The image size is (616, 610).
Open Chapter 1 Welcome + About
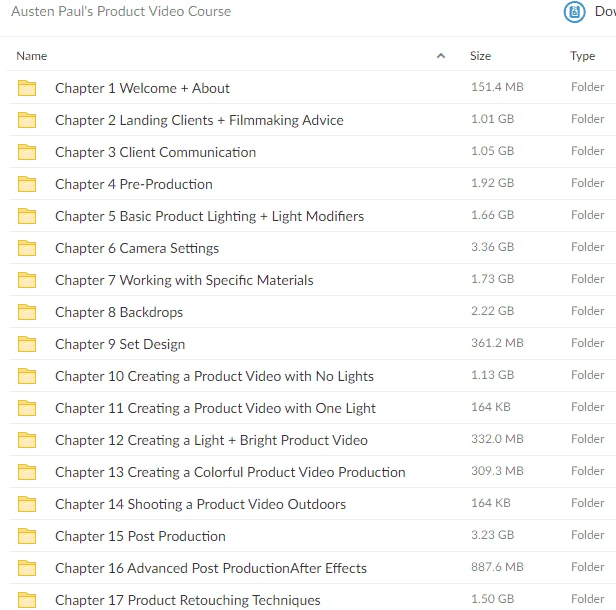(x=142, y=88)
